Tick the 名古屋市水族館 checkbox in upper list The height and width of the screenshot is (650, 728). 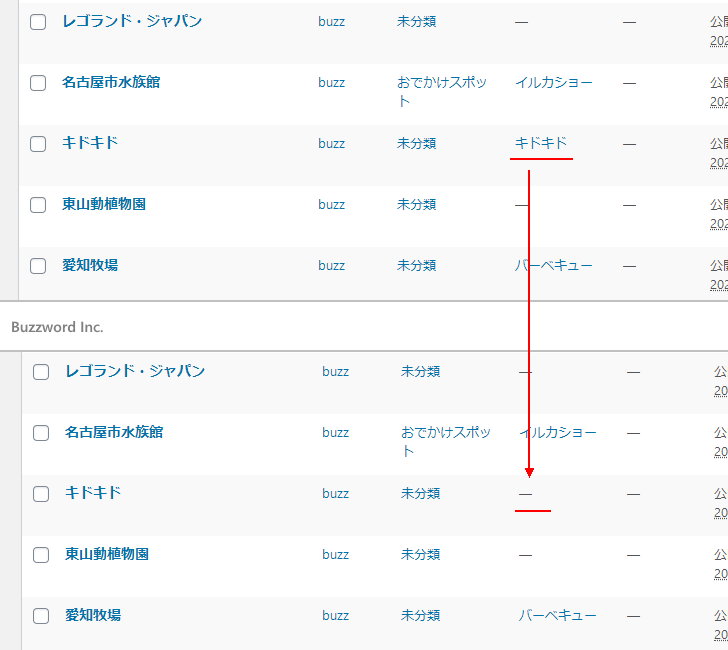coord(38,83)
